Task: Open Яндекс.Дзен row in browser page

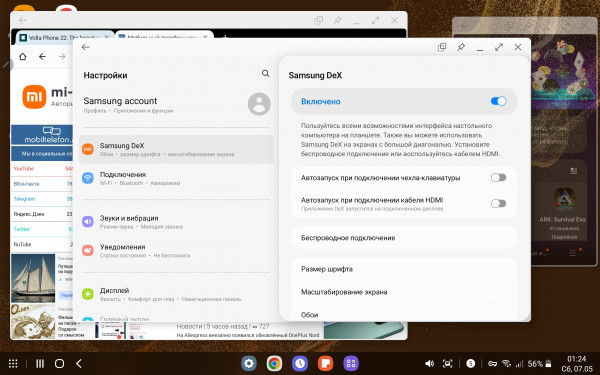Action: pyautogui.click(x=42, y=214)
